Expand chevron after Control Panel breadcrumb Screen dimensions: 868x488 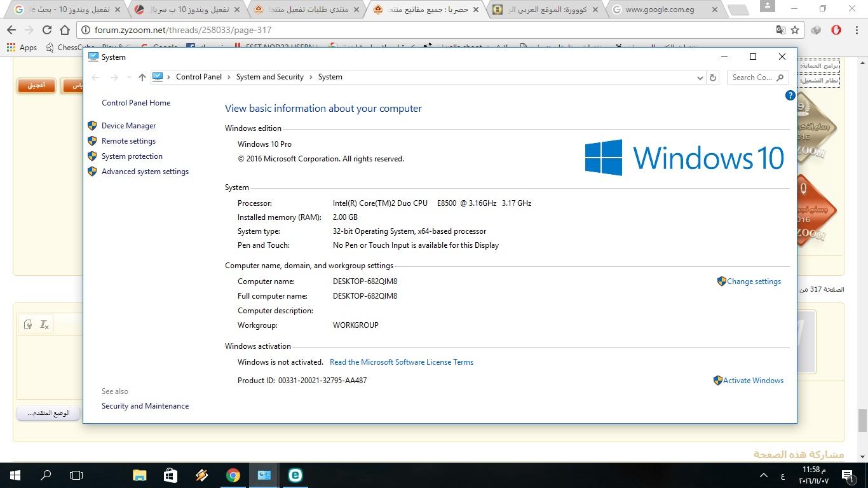pyautogui.click(x=229, y=77)
